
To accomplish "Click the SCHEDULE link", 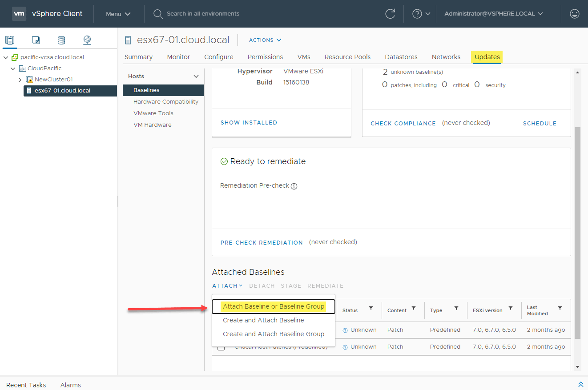I will point(540,124).
